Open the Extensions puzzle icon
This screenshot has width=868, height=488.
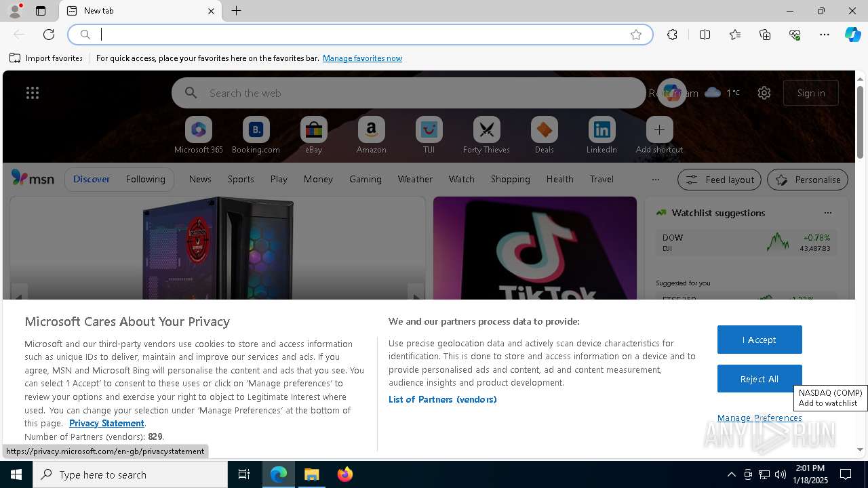672,35
